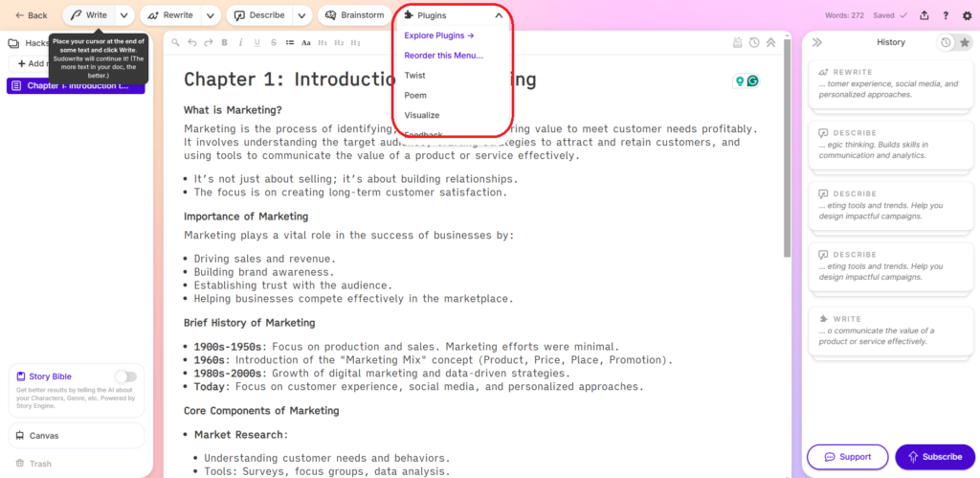
Task: Apply Heading 2 style
Action: [339, 42]
